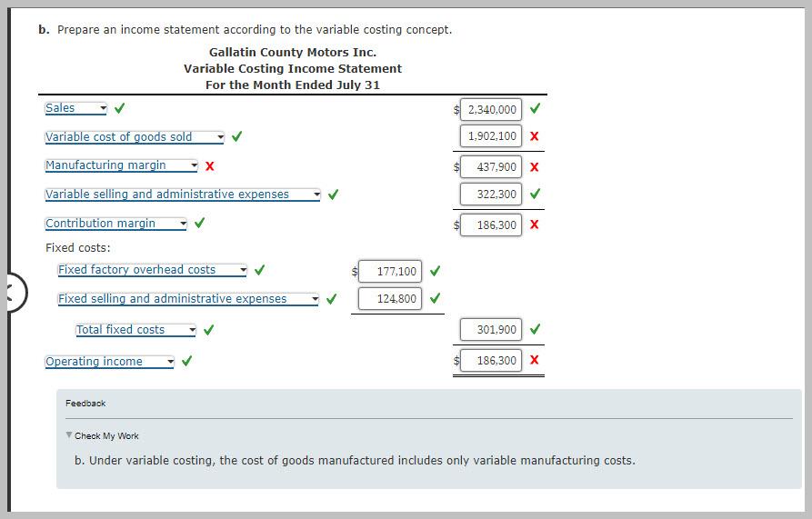This screenshot has height=519, width=812.
Task: Click the red X beside 437,900
Action: pyautogui.click(x=535, y=167)
